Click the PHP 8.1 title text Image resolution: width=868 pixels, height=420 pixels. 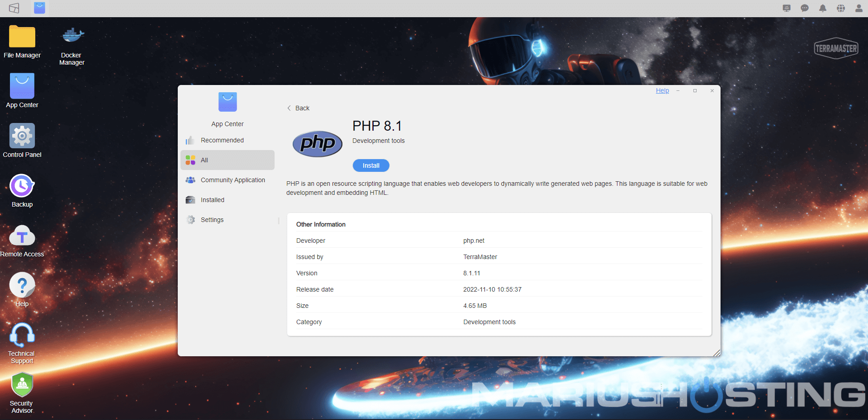point(377,126)
